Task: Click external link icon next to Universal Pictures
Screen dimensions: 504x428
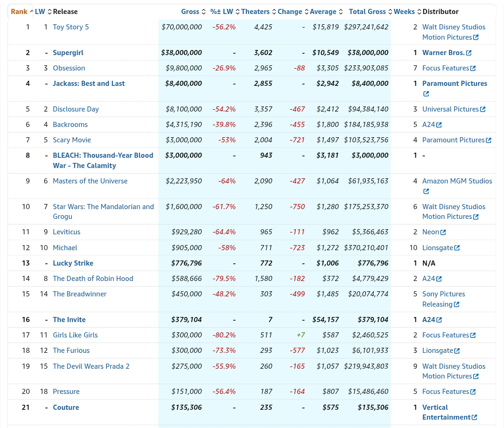Action: click(483, 109)
